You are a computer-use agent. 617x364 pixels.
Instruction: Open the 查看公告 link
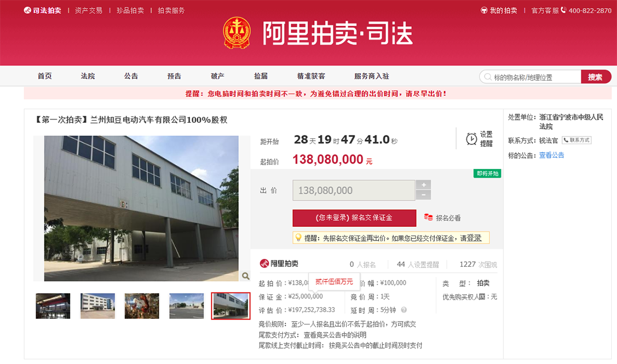551,155
